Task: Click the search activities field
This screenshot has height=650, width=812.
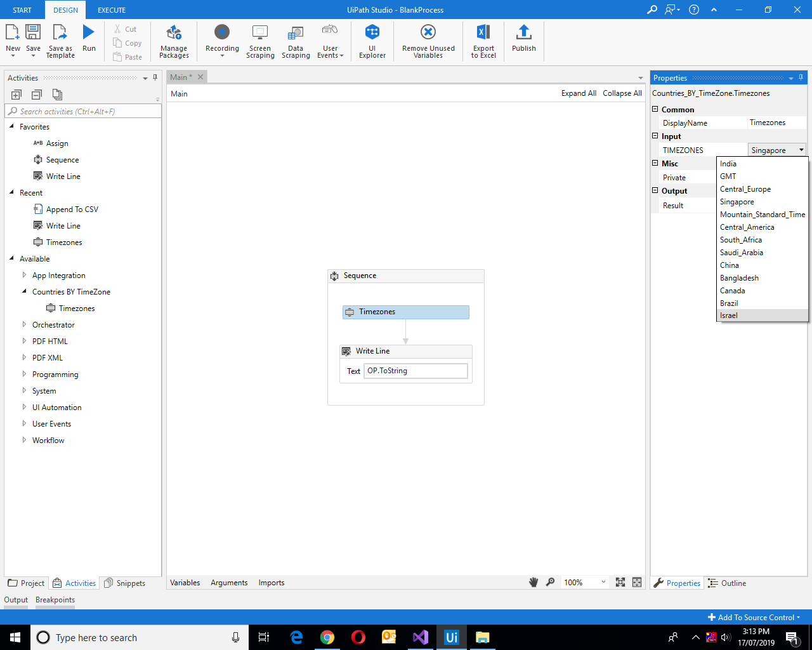Action: [83, 111]
